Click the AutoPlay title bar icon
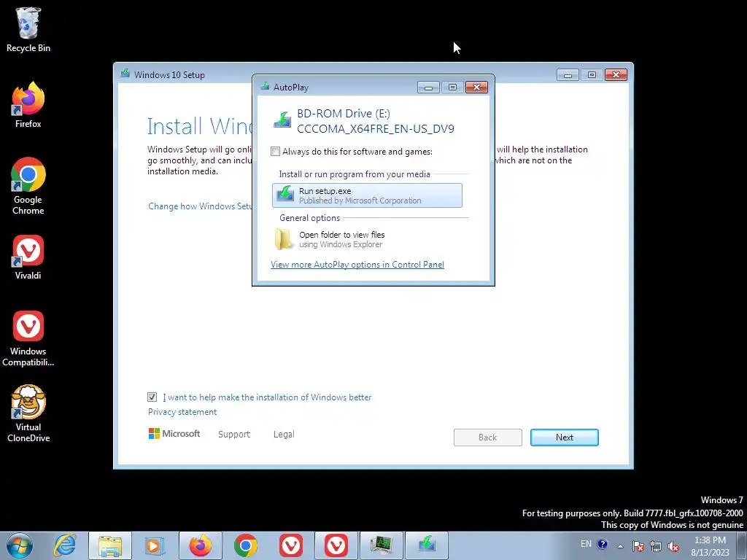The height and width of the screenshot is (560, 747). click(265, 87)
